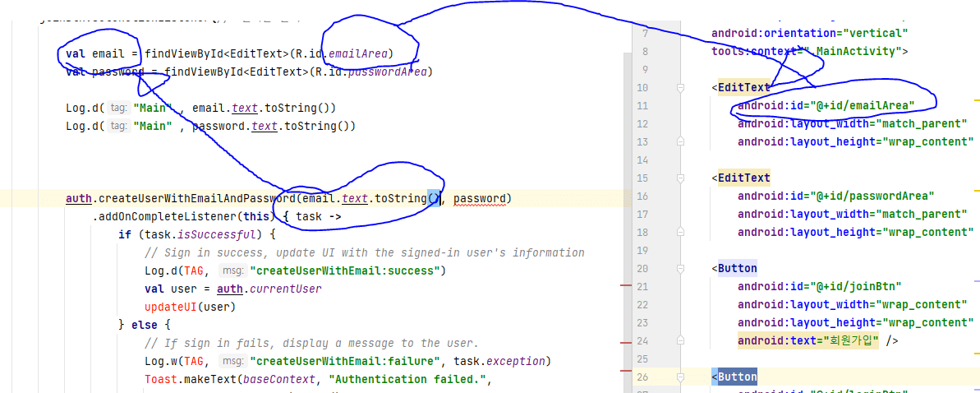Click the auth variable before createUserWithEmailAndPassword

click(x=79, y=199)
